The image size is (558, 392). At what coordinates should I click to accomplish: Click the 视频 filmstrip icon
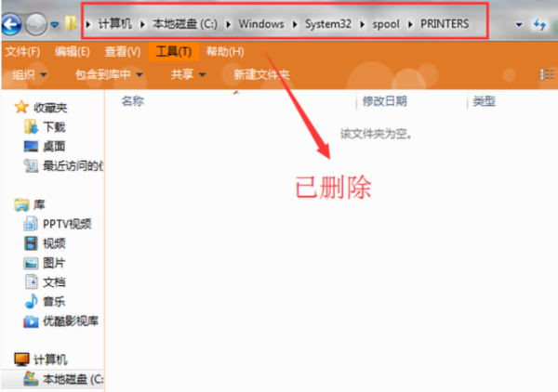click(x=31, y=243)
